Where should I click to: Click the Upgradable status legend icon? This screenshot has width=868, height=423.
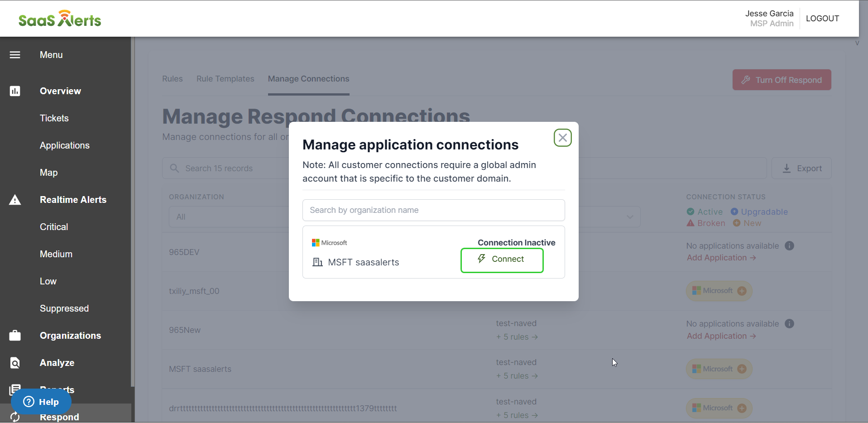click(734, 211)
